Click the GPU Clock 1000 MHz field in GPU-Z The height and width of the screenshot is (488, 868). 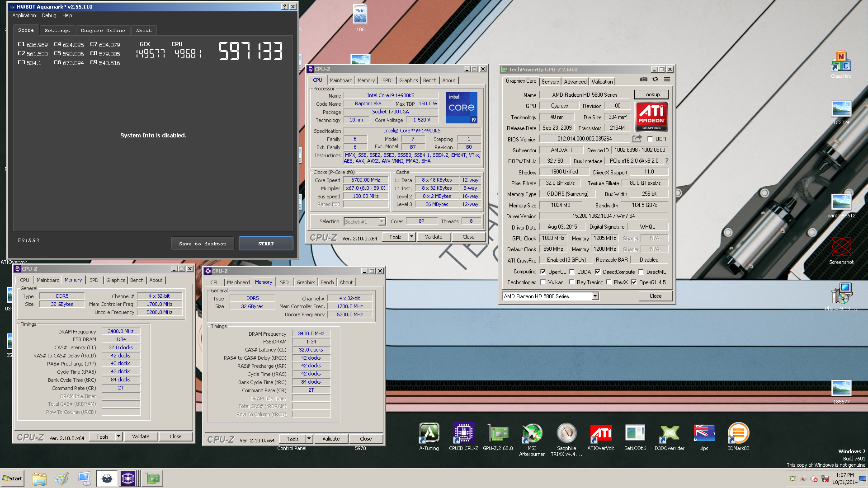553,238
